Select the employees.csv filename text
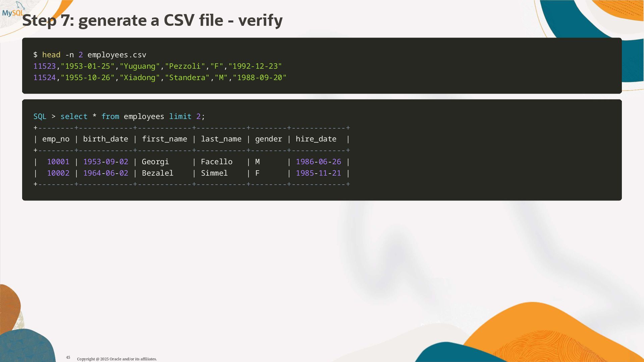This screenshot has width=644, height=362. coord(117,55)
